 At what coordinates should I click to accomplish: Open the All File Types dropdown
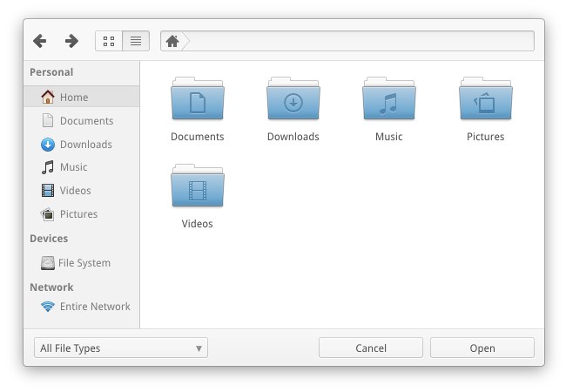[x=121, y=348]
